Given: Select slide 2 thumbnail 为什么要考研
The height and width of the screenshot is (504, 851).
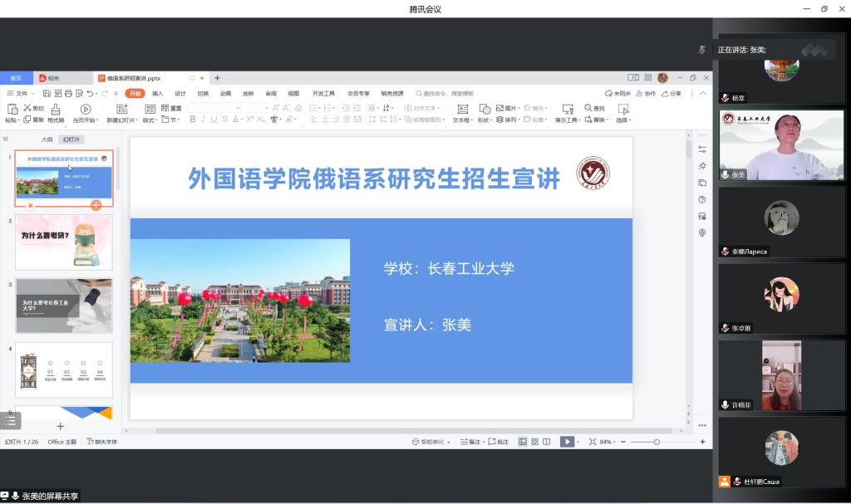Looking at the screenshot, I should click(x=65, y=241).
